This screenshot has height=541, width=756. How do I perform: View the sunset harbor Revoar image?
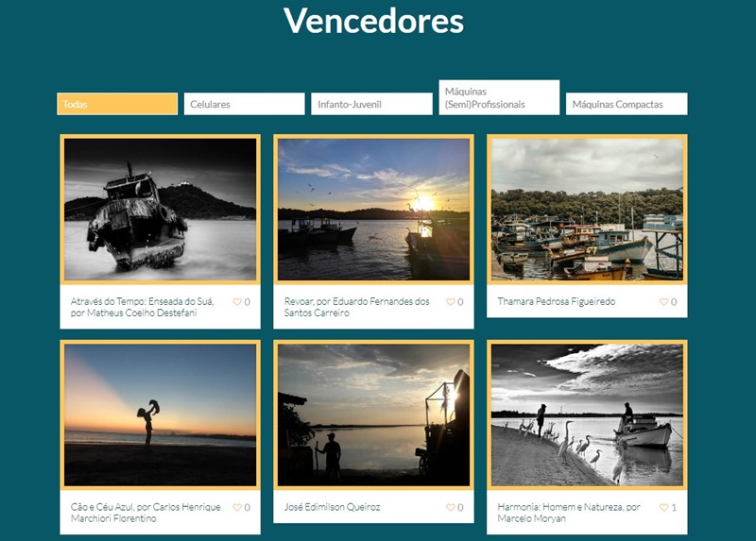[373, 209]
